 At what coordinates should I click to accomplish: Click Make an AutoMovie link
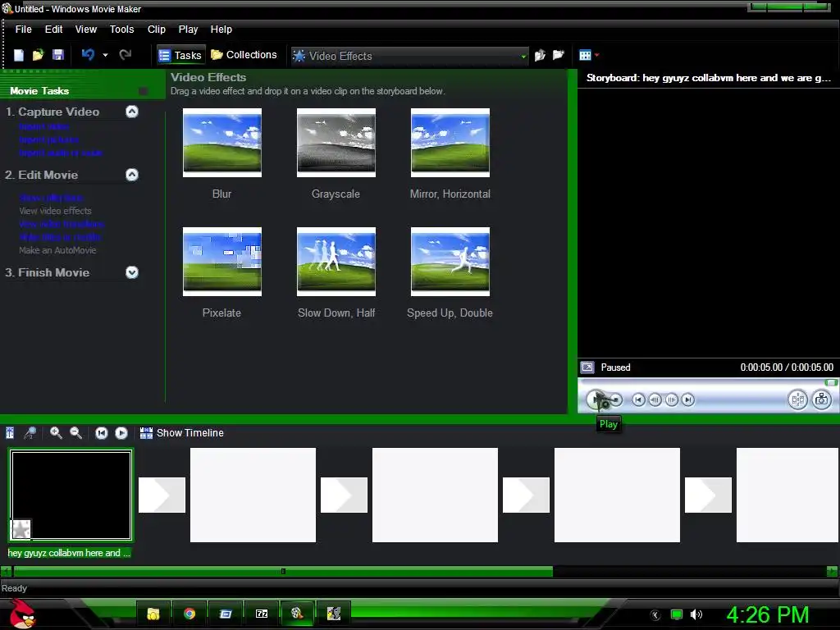57,250
